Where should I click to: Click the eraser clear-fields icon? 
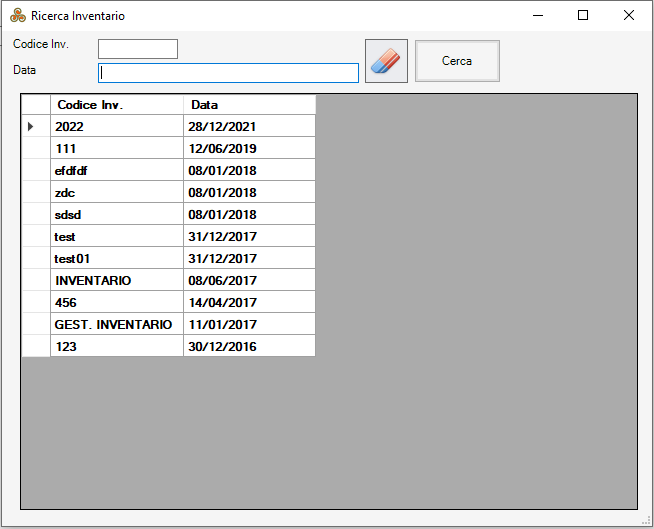tap(386, 61)
